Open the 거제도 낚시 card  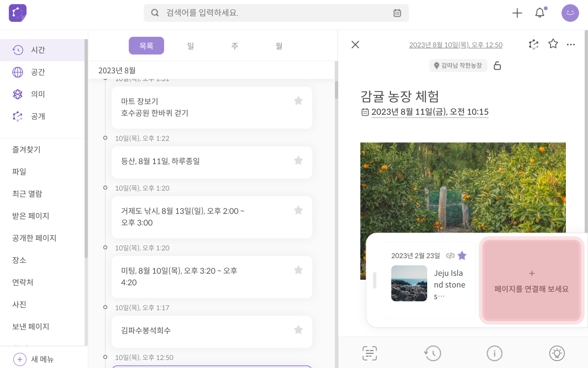(x=212, y=217)
